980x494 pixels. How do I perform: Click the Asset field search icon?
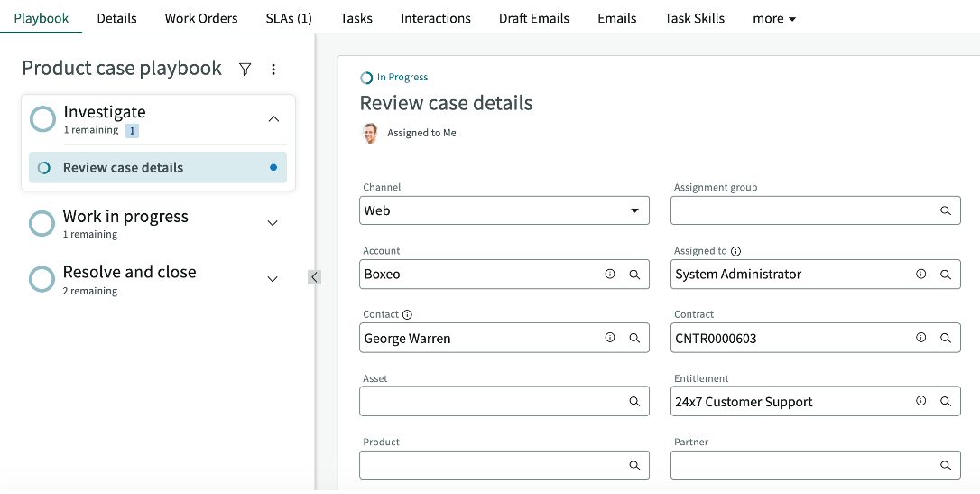[634, 402]
